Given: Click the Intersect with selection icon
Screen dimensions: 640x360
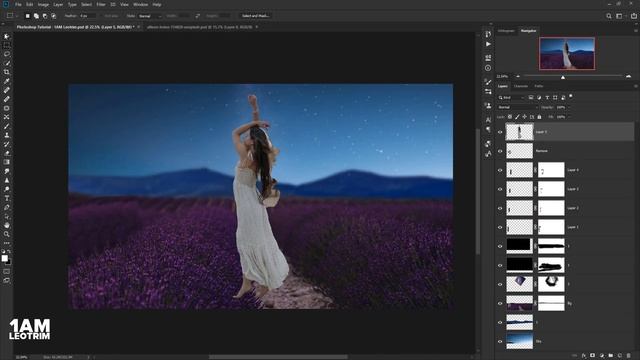Looking at the screenshot, I should pyautogui.click(x=53, y=16).
